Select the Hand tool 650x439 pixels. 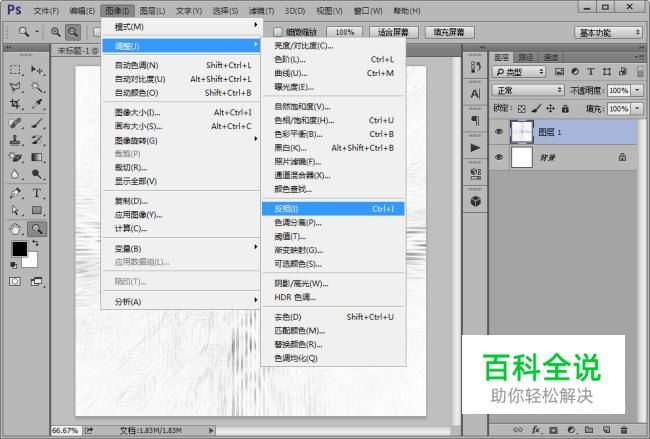(15, 229)
